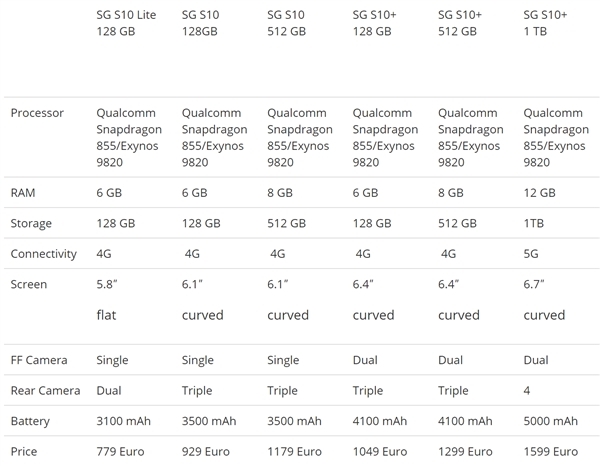Click the 12 GB RAM cell
Screen dimensions: 600x466
click(x=539, y=192)
